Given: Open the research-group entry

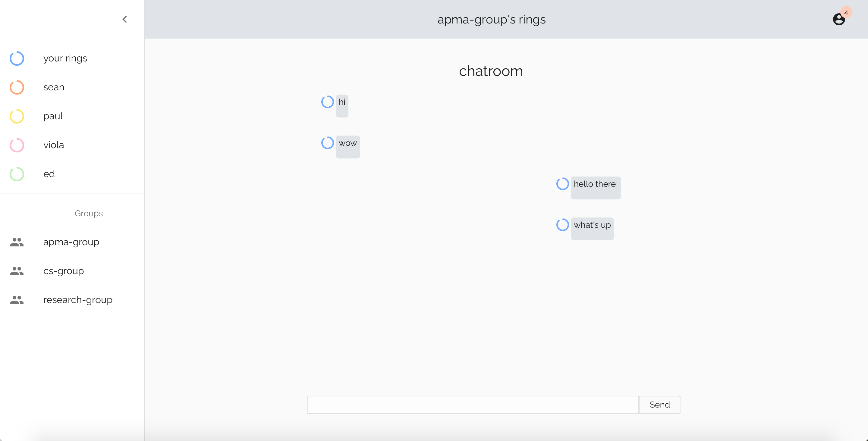Looking at the screenshot, I should (78, 300).
